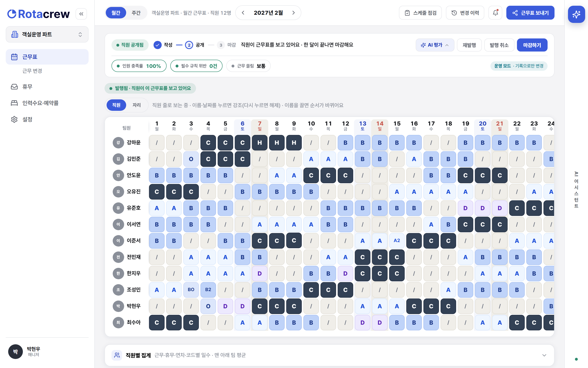
Task: Click the 인원 충족률 100% chip
Action: [139, 66]
